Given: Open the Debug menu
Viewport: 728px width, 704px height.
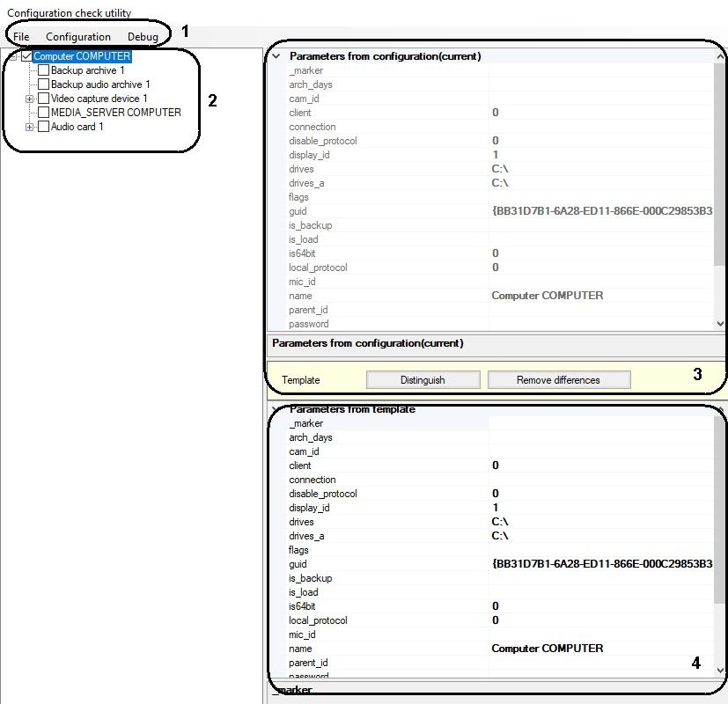Looking at the screenshot, I should click(x=143, y=37).
